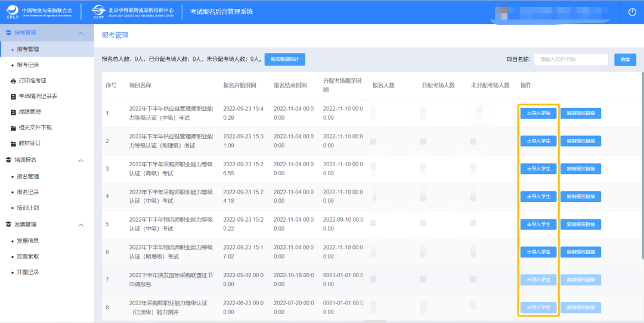
Task: Focus the 项目名称 search input field
Action: click(571, 60)
